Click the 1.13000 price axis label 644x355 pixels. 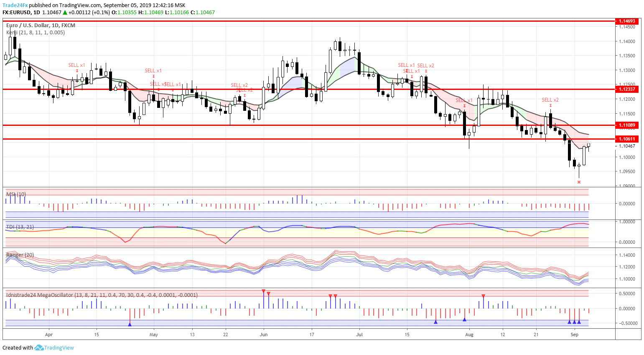coord(627,70)
